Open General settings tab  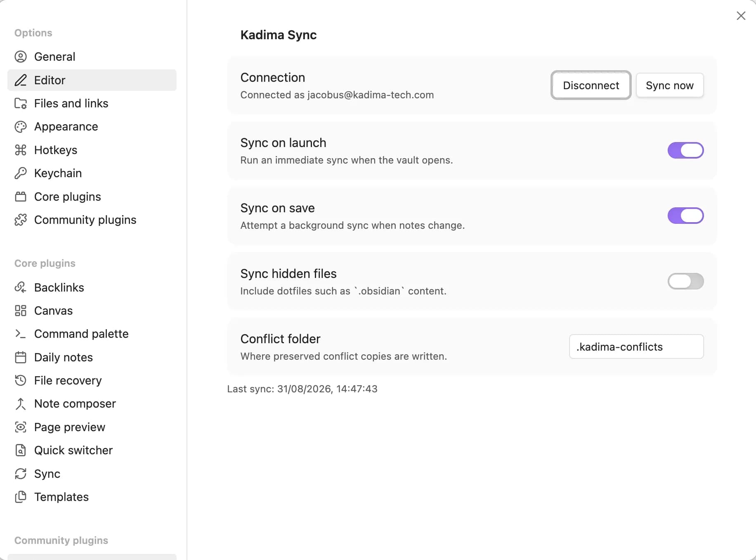(x=92, y=57)
